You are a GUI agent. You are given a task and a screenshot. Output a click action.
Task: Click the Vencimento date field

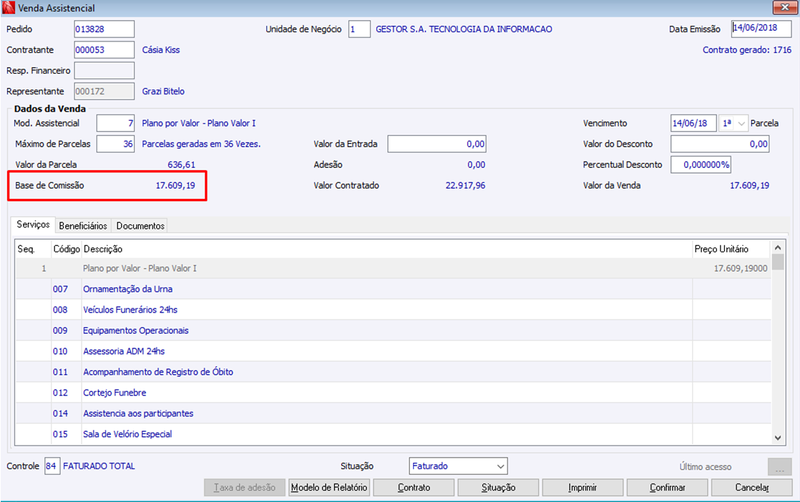click(693, 123)
